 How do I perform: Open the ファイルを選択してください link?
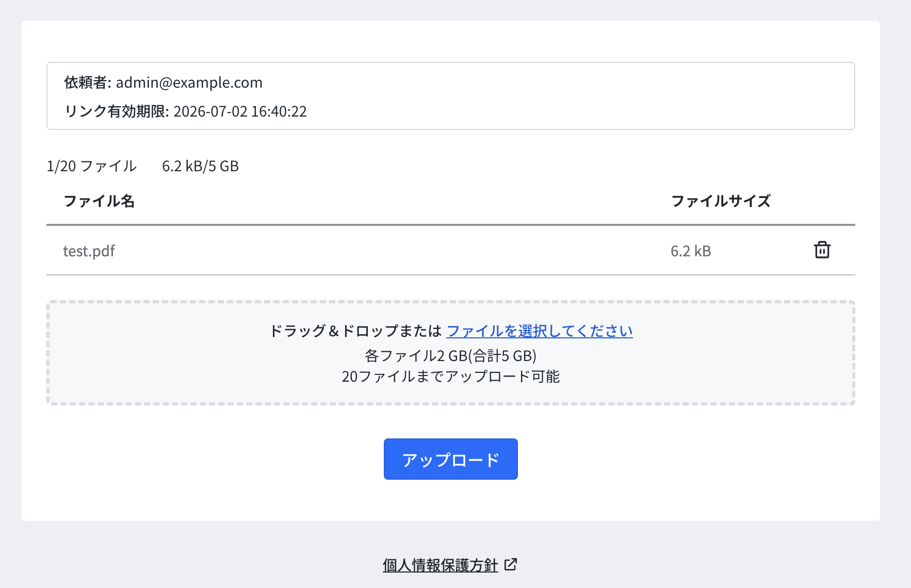(x=540, y=331)
